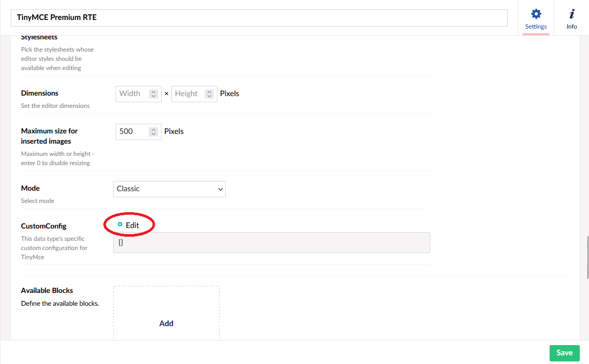Click the maximum image size spinner arrows

coord(153,132)
